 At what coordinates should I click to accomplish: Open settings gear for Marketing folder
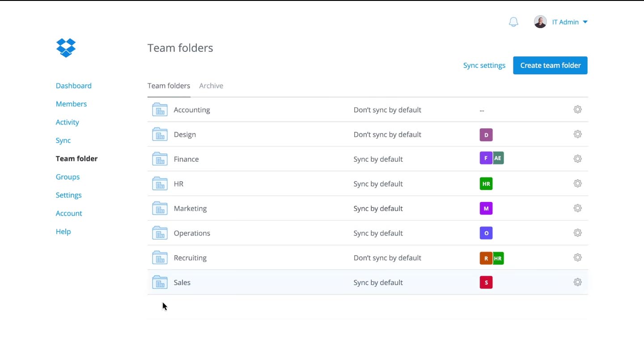click(577, 208)
